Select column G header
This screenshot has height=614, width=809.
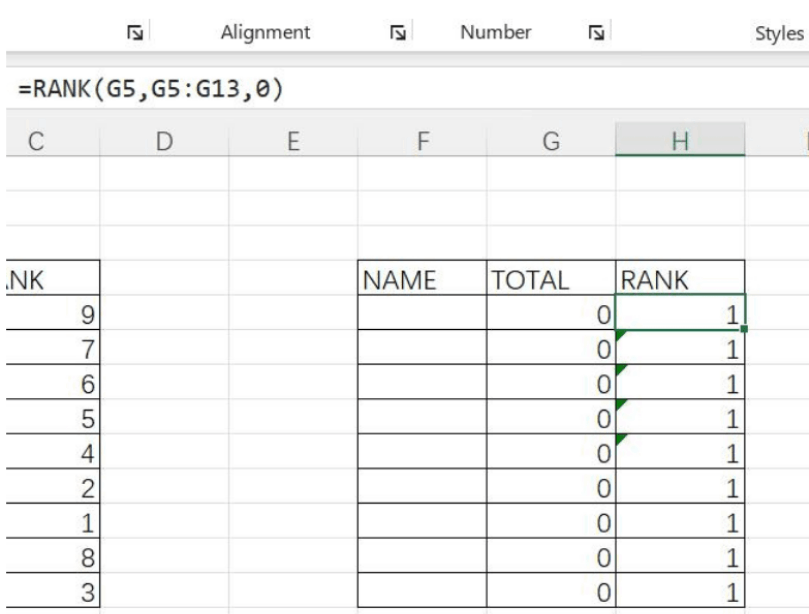coord(551,140)
